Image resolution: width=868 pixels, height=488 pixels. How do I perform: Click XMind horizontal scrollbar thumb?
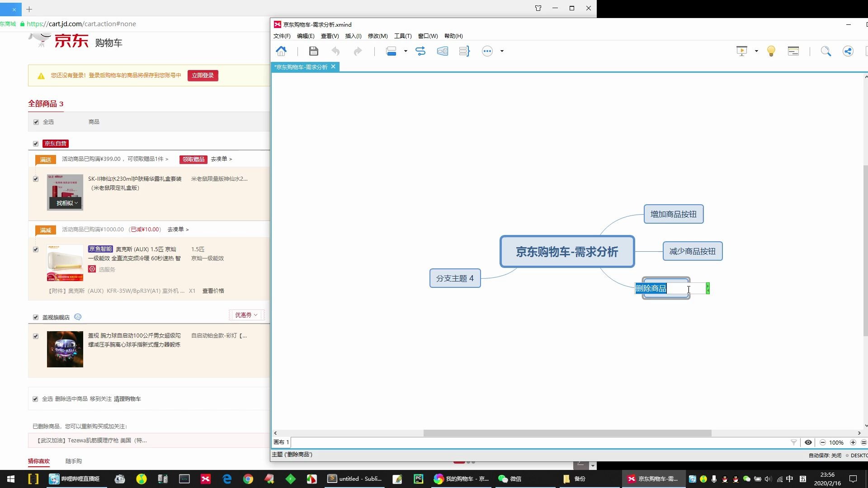coord(567,433)
